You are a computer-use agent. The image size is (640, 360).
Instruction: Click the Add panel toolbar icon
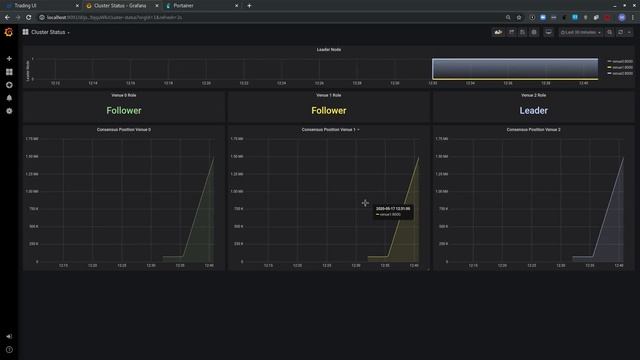tap(498, 32)
